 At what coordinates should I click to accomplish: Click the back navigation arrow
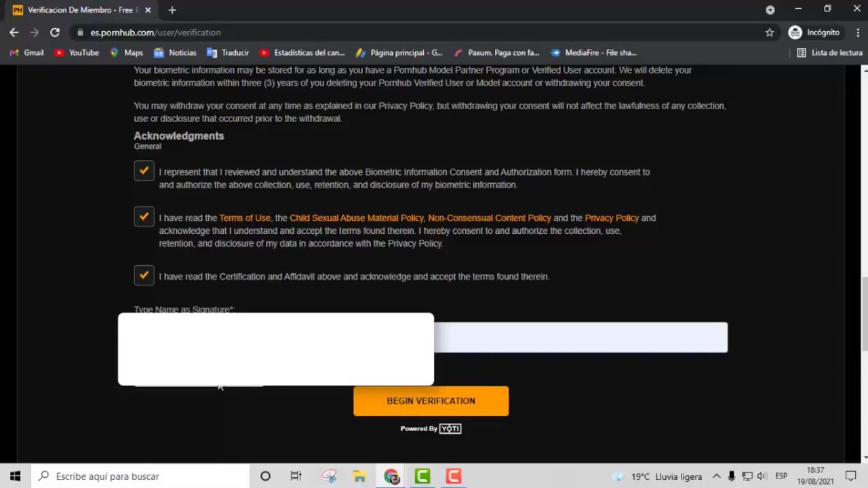[14, 33]
